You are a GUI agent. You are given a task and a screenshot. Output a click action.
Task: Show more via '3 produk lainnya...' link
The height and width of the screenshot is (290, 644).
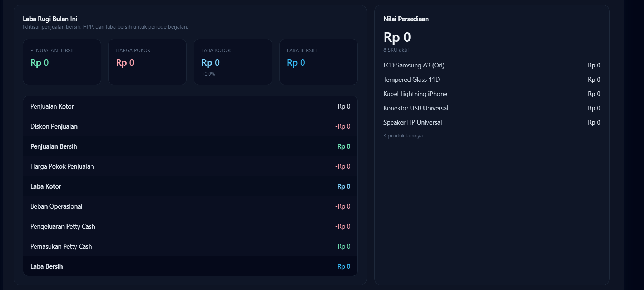coord(405,136)
